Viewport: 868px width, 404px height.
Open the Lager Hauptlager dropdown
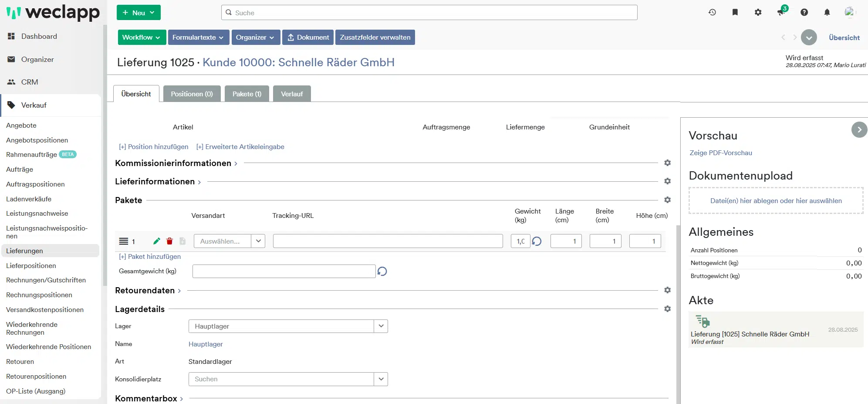click(288, 326)
